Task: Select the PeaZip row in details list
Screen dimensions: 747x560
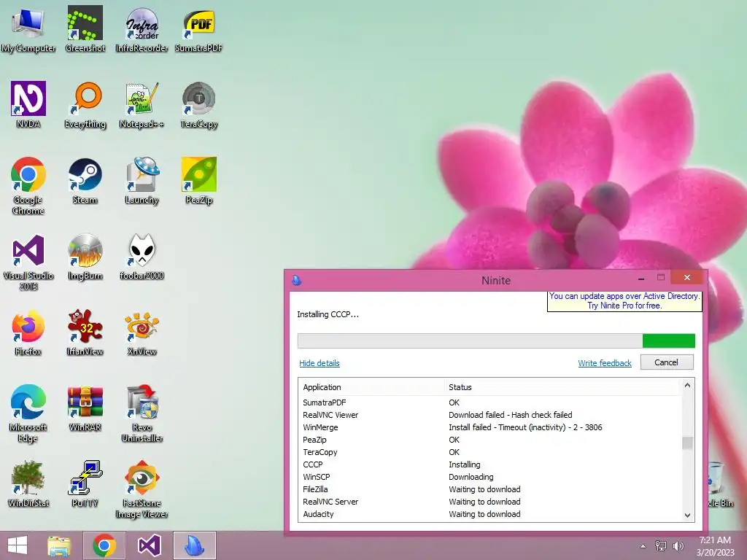Action: (x=490, y=440)
